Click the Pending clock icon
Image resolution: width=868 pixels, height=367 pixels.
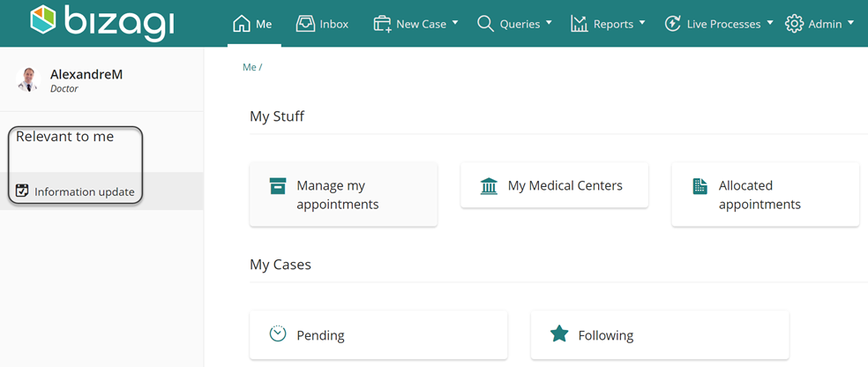tap(277, 333)
